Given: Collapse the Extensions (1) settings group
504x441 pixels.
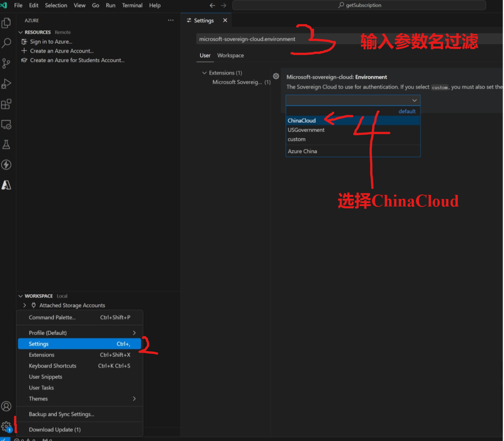Looking at the screenshot, I should tap(204, 73).
